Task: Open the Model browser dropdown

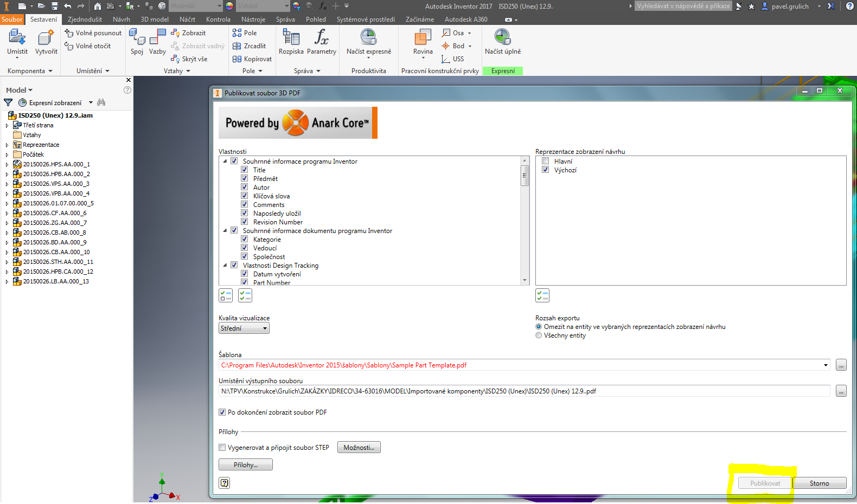Action: [x=20, y=90]
